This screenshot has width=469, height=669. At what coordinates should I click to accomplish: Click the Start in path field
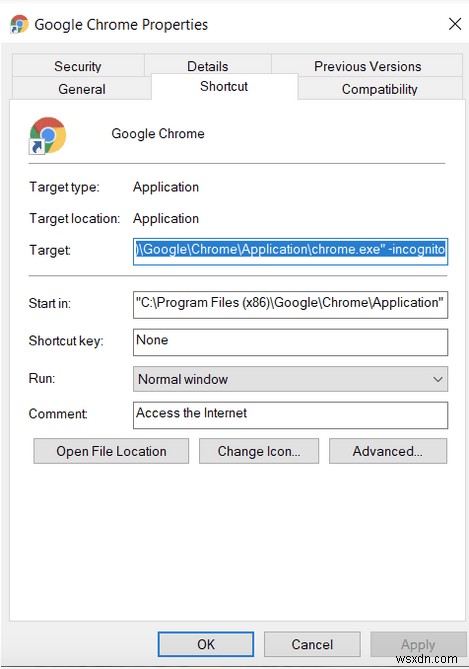(290, 305)
